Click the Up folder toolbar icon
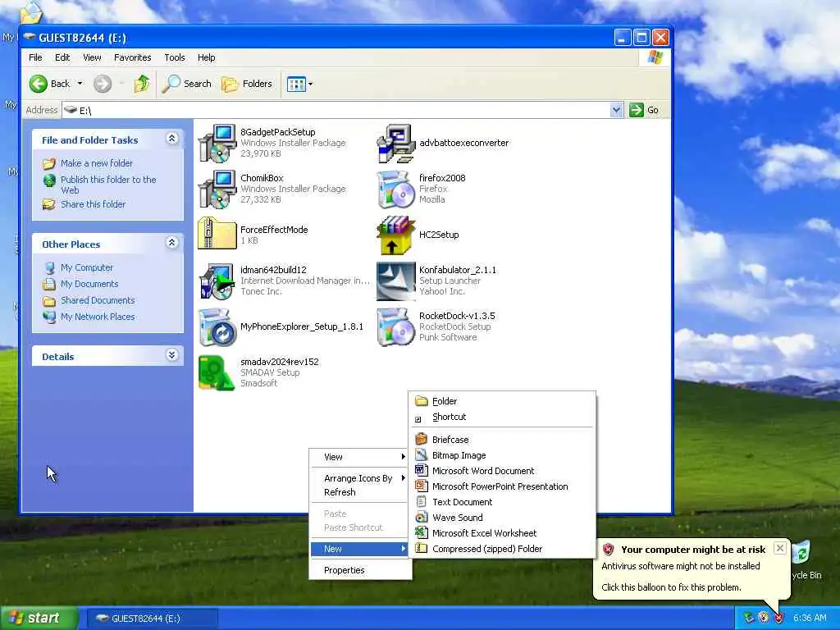 click(142, 84)
